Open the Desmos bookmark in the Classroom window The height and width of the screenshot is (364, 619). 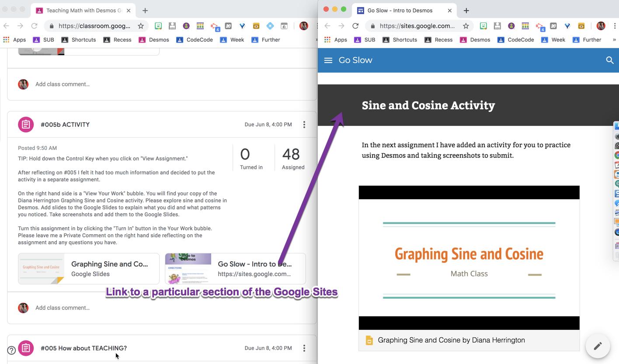154,40
